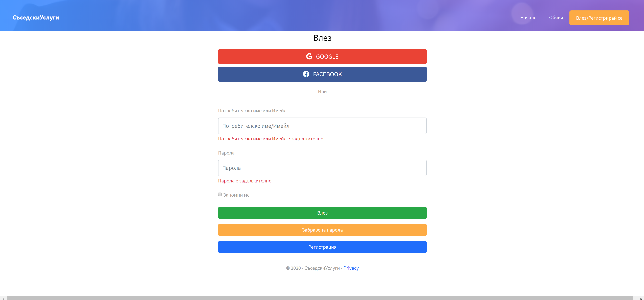
Task: Click the Запомни ме label text
Action: tap(236, 195)
